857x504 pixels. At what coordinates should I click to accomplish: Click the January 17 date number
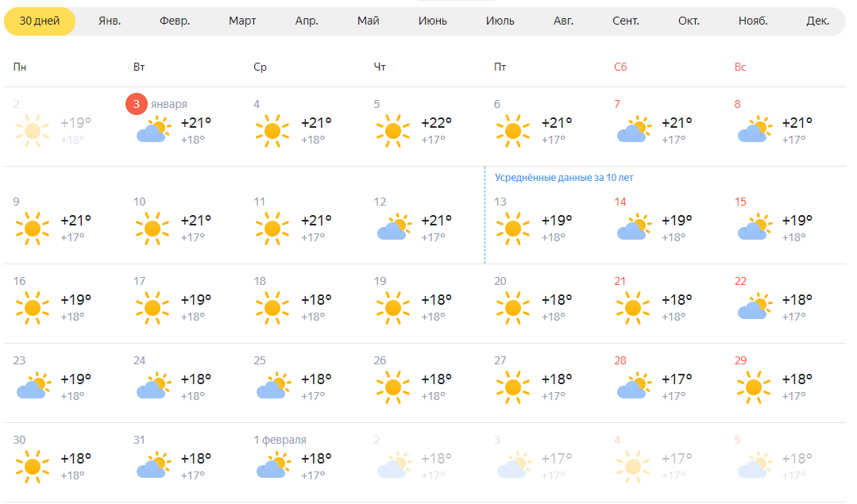coord(140,281)
